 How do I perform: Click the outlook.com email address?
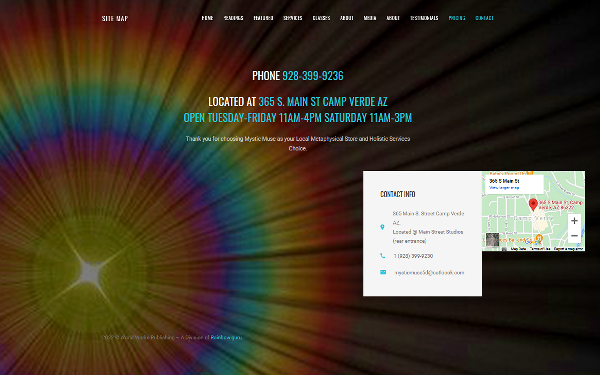click(x=429, y=272)
